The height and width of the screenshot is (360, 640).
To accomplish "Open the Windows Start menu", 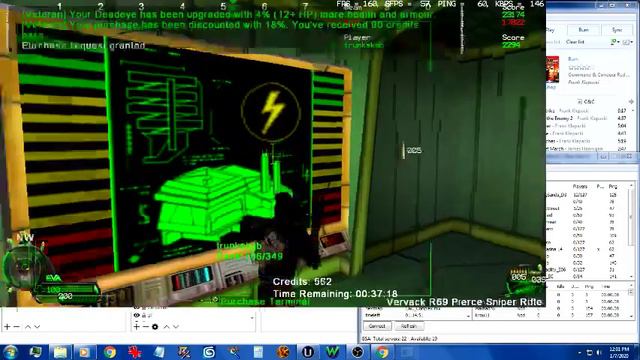I will (10, 352).
